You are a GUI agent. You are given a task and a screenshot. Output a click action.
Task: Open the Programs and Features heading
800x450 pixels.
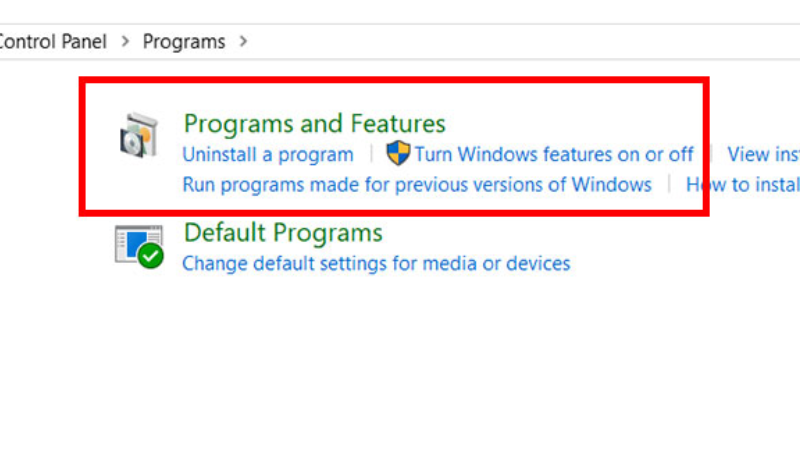coord(314,123)
